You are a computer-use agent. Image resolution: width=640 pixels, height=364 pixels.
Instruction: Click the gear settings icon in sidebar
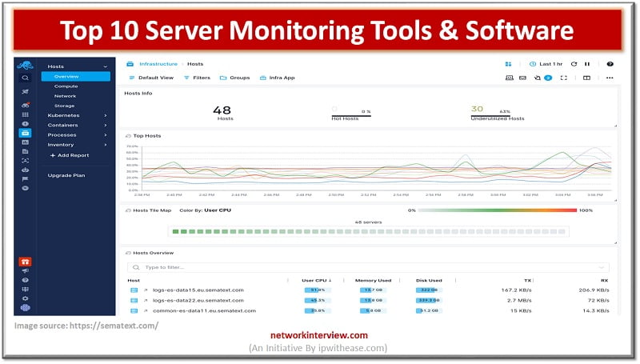26,298
